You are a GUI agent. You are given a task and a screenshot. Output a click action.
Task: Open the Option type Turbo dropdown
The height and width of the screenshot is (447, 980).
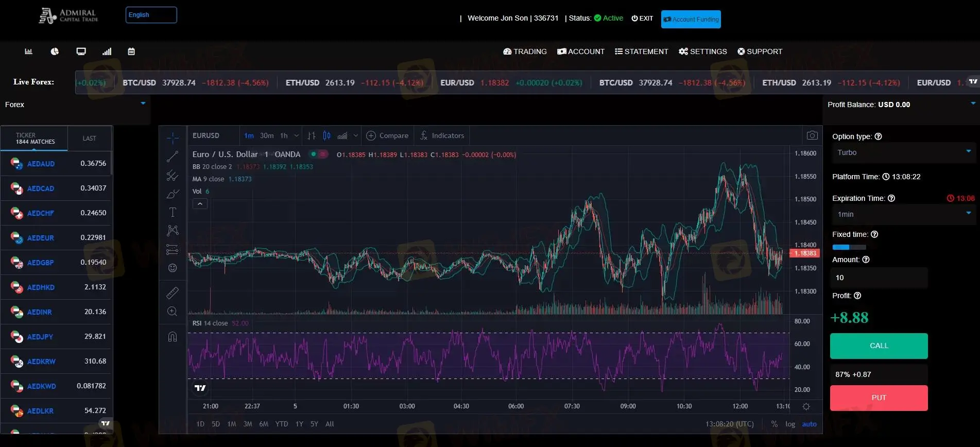(903, 152)
